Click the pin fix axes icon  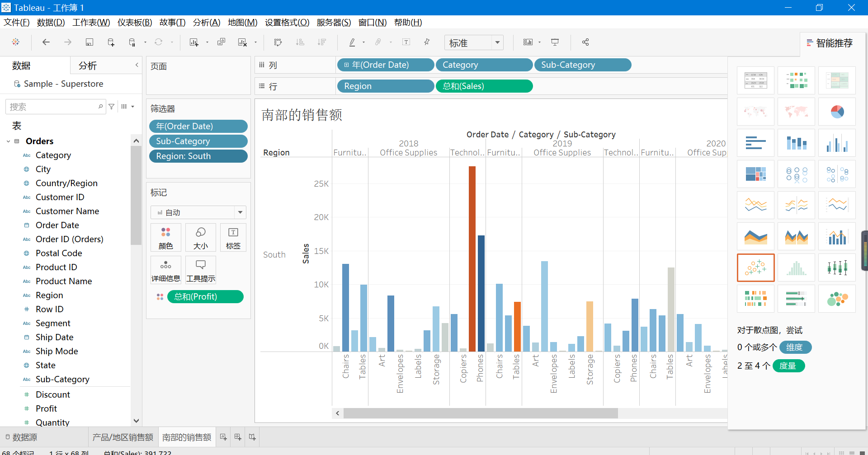point(427,42)
